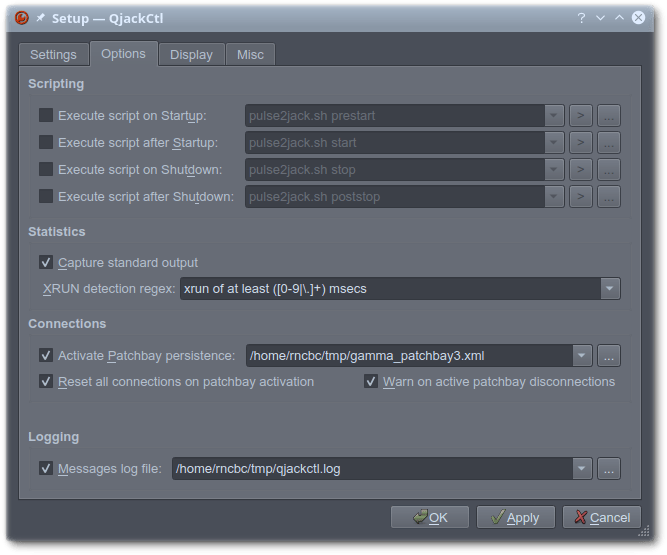Click the messages log file path field
667x555 pixels.
click(372, 469)
